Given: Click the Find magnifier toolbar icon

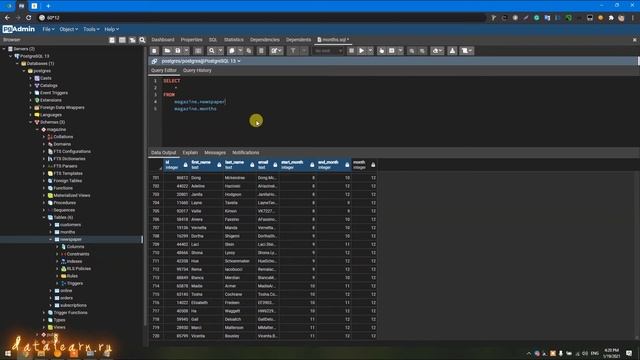Looking at the screenshot, I should click(x=211, y=51).
